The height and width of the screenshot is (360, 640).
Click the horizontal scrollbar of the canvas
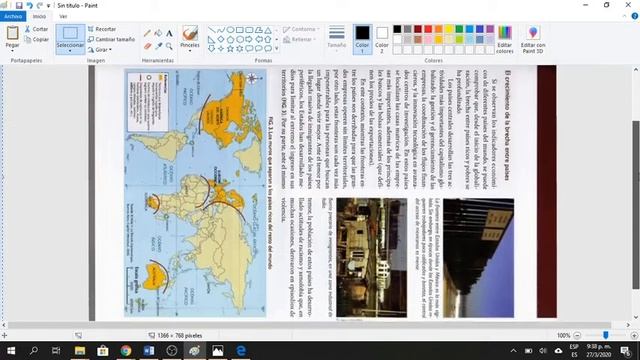(x=309, y=325)
